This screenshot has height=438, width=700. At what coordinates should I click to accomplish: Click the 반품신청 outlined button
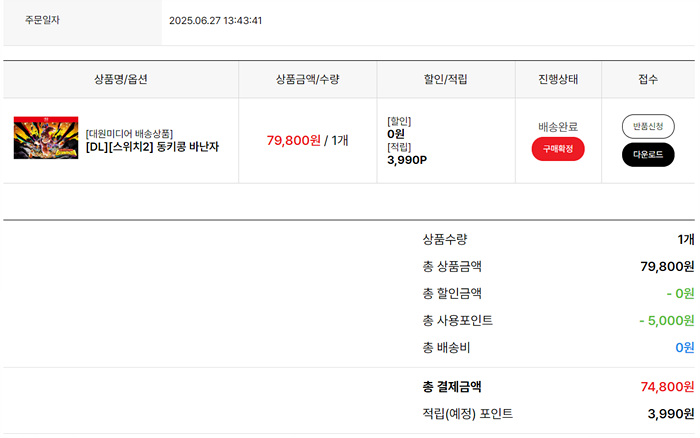coord(648,126)
